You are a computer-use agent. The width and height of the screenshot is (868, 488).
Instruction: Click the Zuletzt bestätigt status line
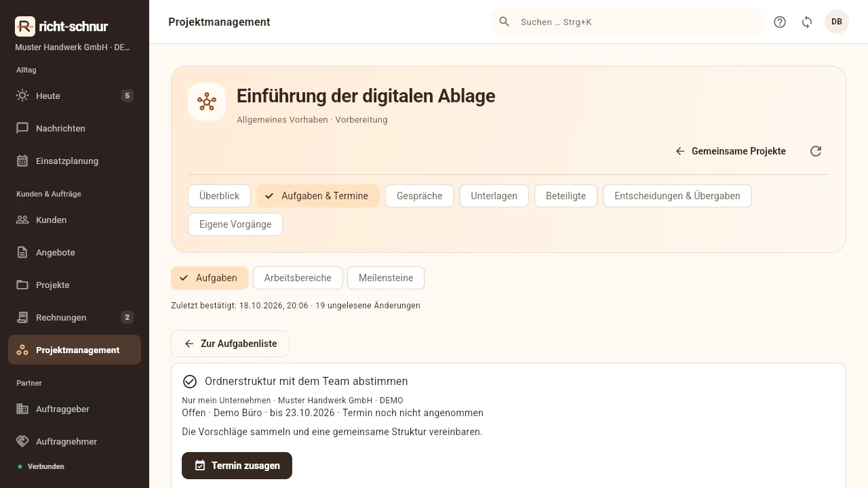pos(296,306)
